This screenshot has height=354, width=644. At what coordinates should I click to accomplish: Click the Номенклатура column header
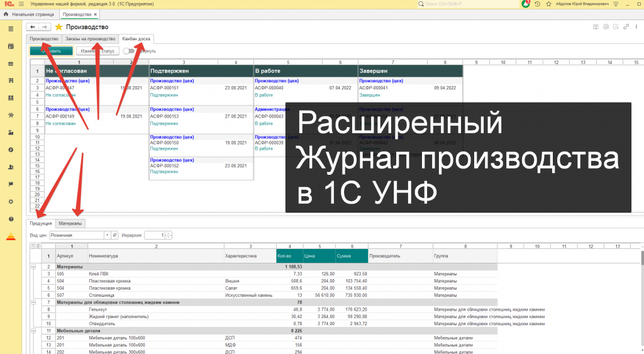tap(156, 256)
